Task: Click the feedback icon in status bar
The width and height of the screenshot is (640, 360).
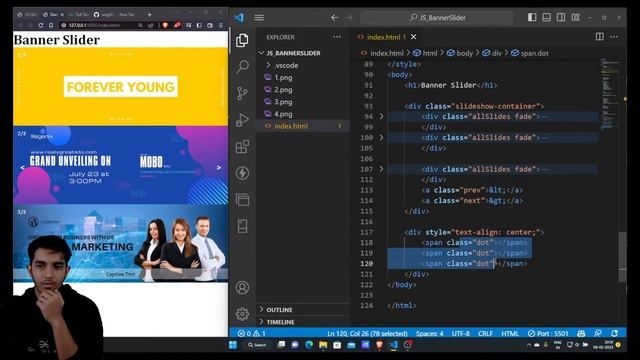Action: 598,333
